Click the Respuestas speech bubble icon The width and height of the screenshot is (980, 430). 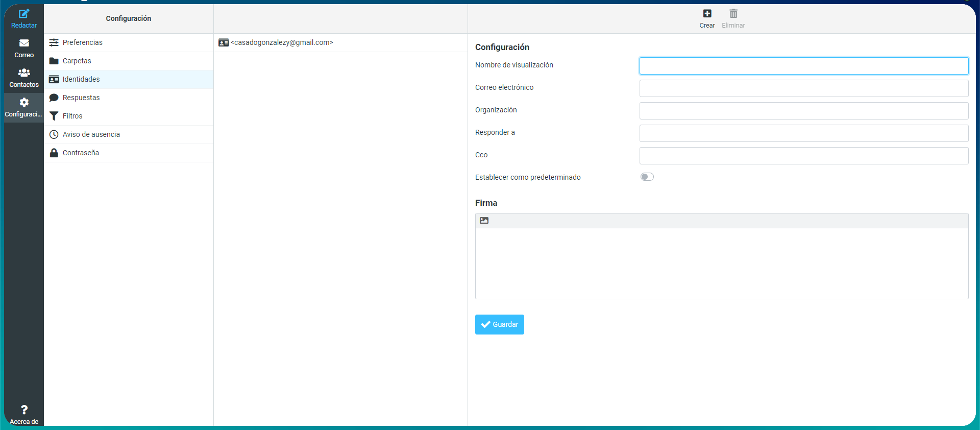pos(54,98)
